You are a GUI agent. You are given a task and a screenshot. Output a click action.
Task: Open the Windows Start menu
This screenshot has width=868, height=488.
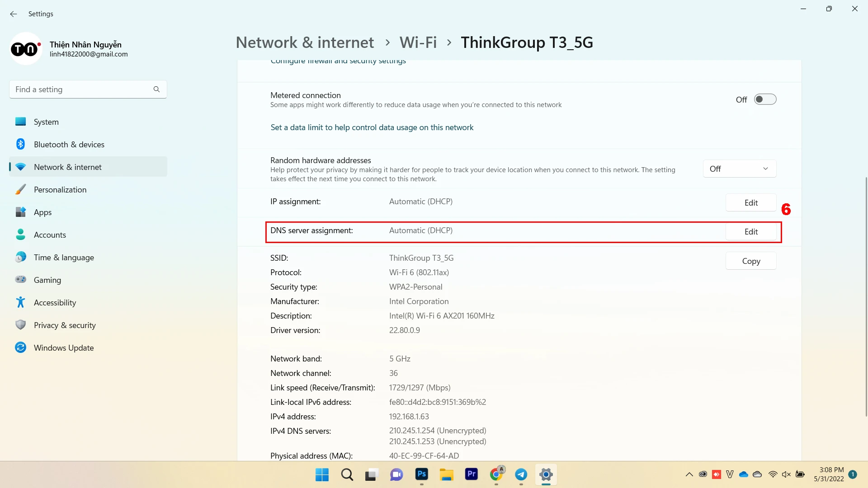click(322, 474)
